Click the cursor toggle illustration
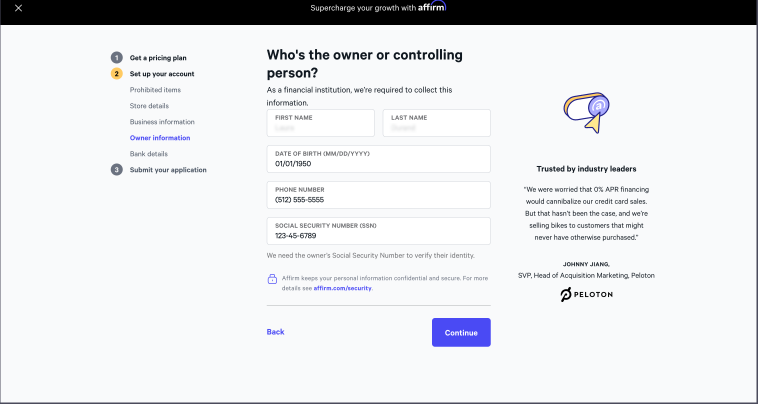The width and height of the screenshot is (758, 404). (x=586, y=113)
